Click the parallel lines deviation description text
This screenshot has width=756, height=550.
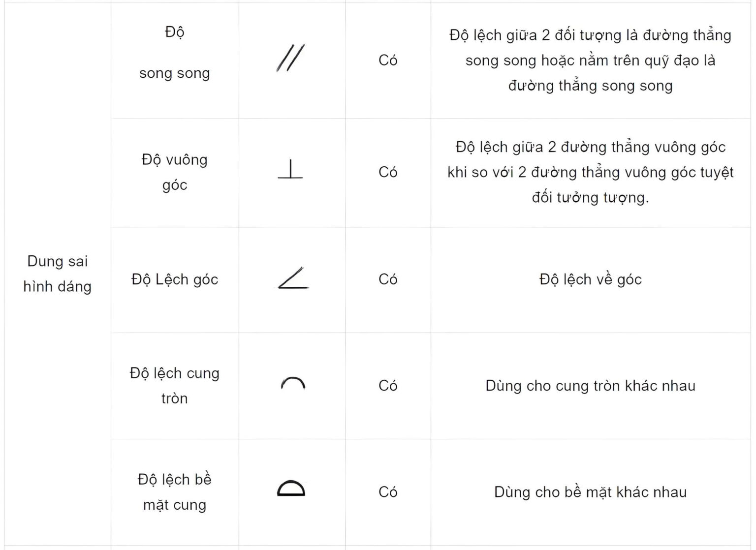(x=590, y=60)
